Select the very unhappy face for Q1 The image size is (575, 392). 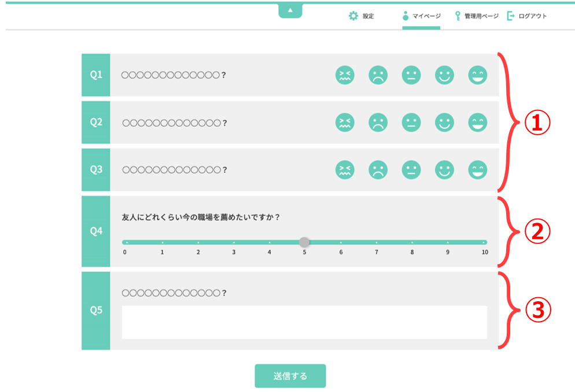coord(345,75)
